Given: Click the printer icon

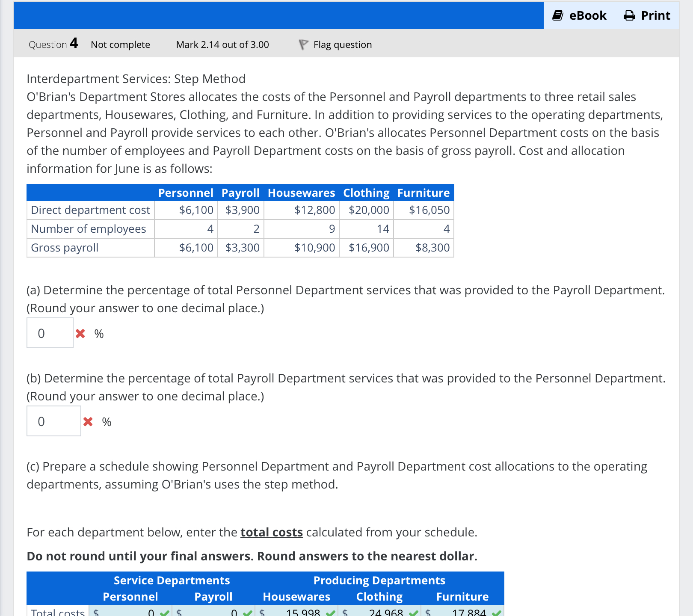Looking at the screenshot, I should click(629, 16).
